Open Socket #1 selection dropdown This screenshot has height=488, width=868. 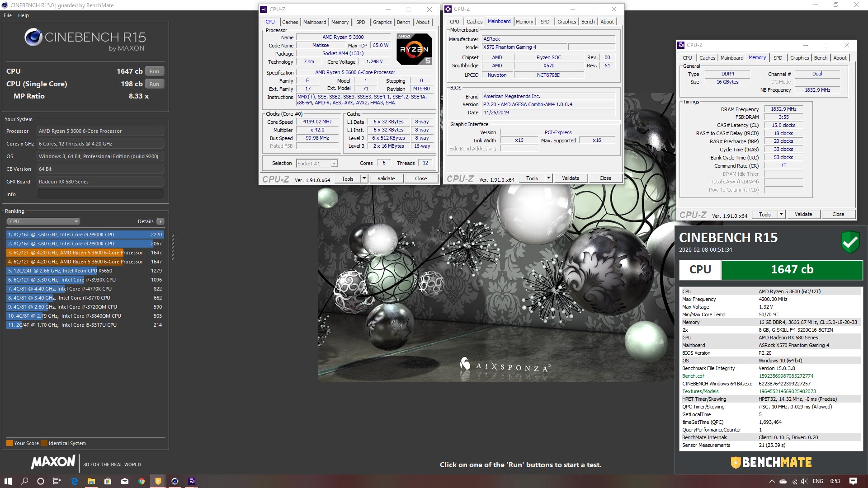click(317, 164)
